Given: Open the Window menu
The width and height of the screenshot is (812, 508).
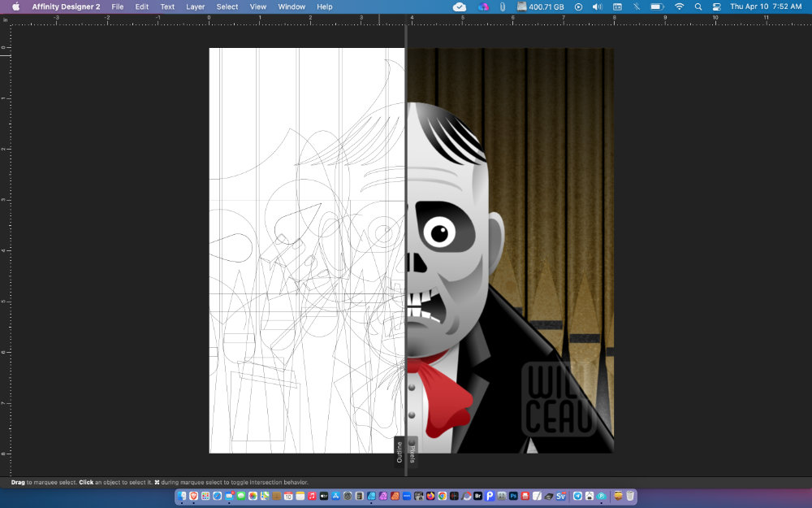Looking at the screenshot, I should (x=292, y=7).
